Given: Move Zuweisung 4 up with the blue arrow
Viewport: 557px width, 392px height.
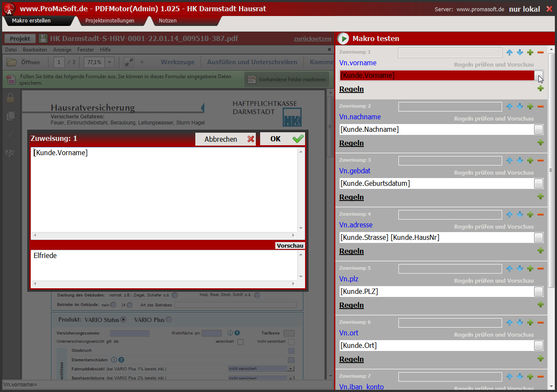Looking at the screenshot, I should 509,214.
